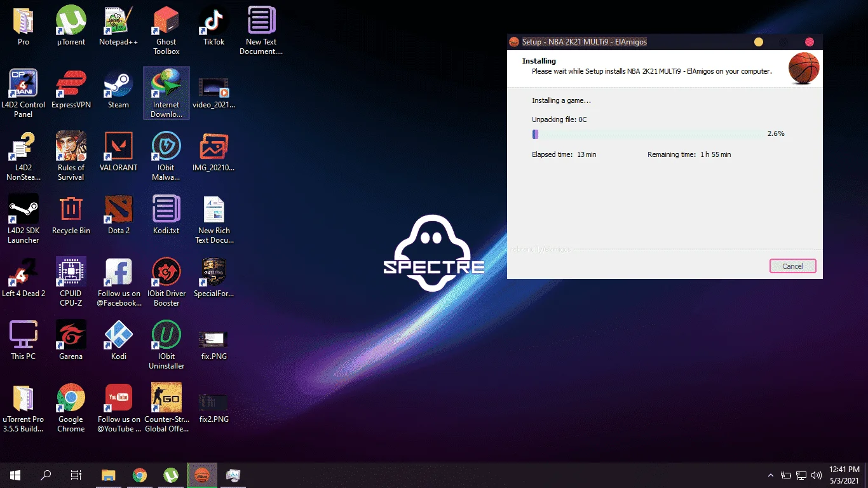Viewport: 868px width, 488px height.
Task: Launch Counter-Strike Global Offensive shortcut
Action: pos(166,407)
